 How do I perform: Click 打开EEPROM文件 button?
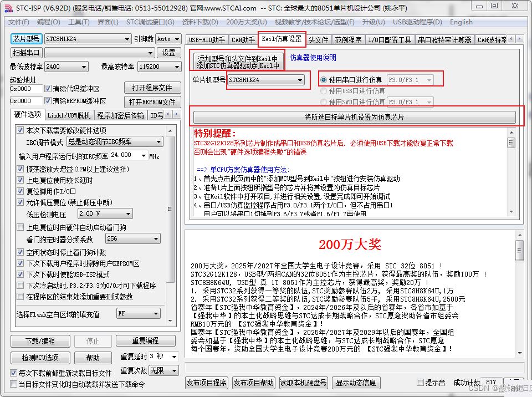[152, 102]
